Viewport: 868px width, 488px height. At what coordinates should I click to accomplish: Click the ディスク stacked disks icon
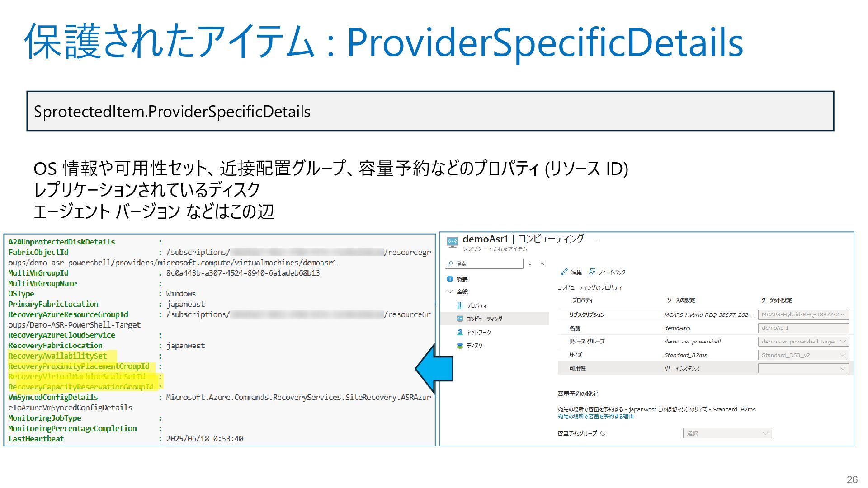pyautogui.click(x=460, y=346)
